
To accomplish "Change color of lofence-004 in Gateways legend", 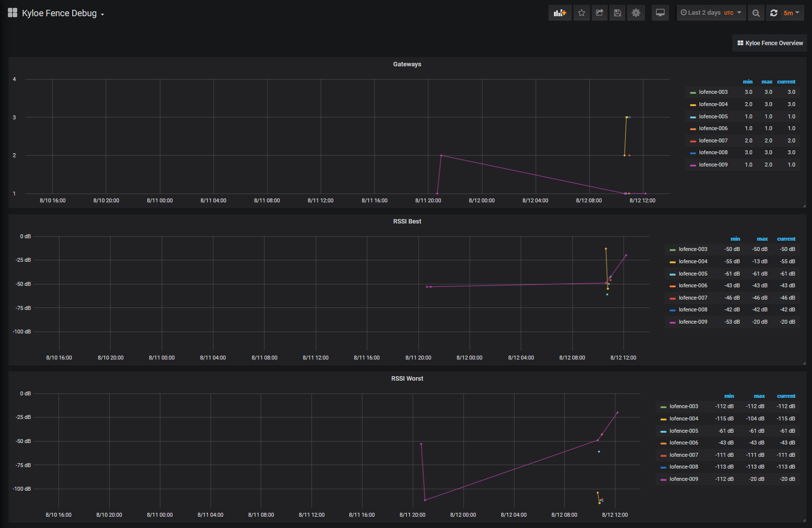I will point(693,105).
